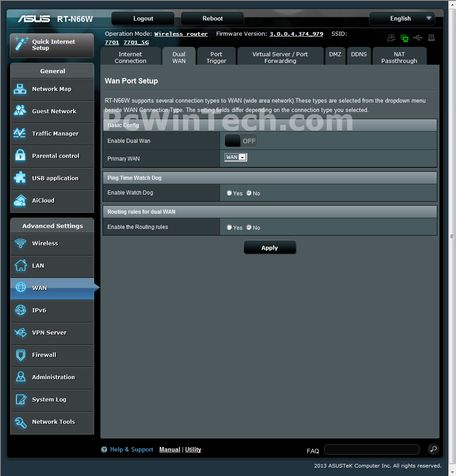Select No for Enable the Routing rules
Screen dimensions: 456x476
(x=249, y=228)
